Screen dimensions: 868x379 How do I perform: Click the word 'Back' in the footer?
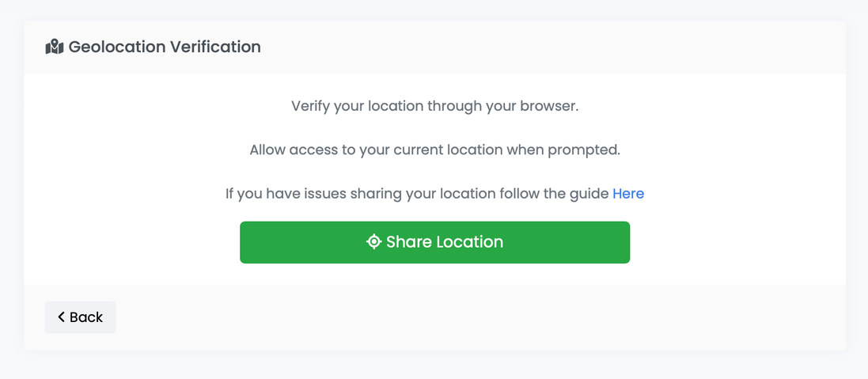86,317
